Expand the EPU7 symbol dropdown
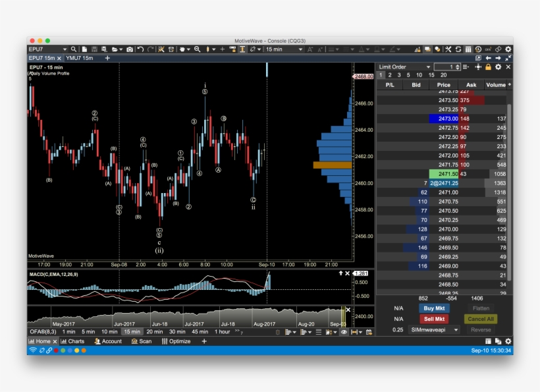This screenshot has width=540, height=392. [65, 49]
